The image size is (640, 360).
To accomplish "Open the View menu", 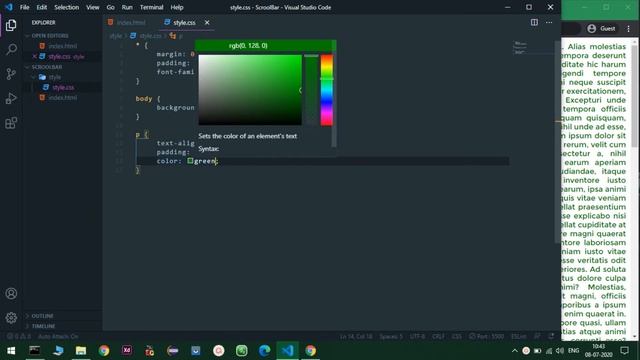I will (x=93, y=7).
